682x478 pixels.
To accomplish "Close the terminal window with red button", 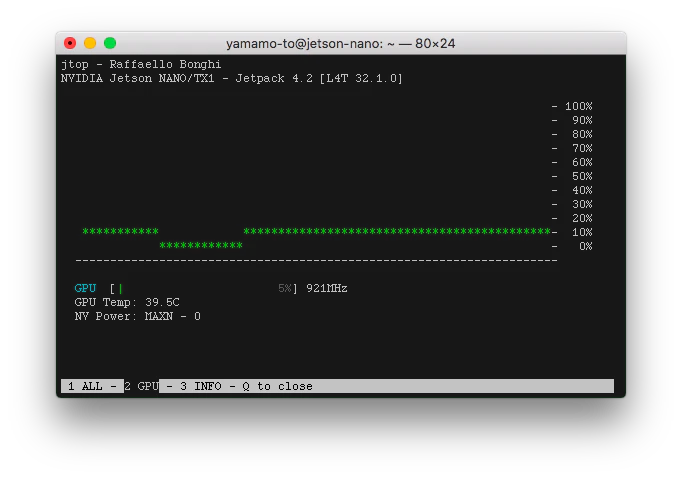I will pos(70,43).
